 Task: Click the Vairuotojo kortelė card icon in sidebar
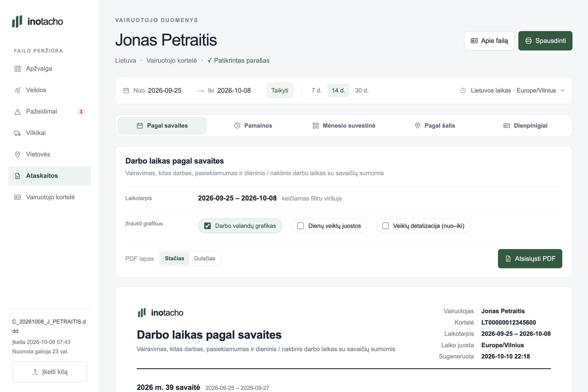(17, 197)
